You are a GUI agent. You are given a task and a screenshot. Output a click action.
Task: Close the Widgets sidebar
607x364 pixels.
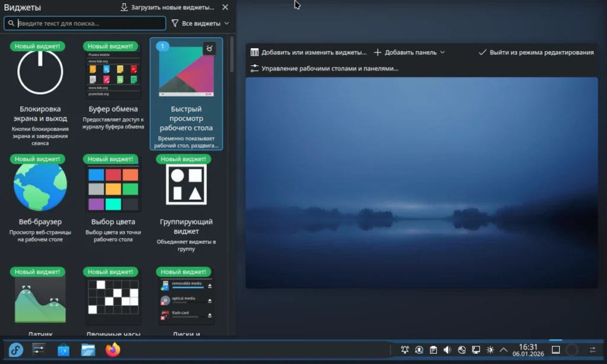(x=225, y=7)
